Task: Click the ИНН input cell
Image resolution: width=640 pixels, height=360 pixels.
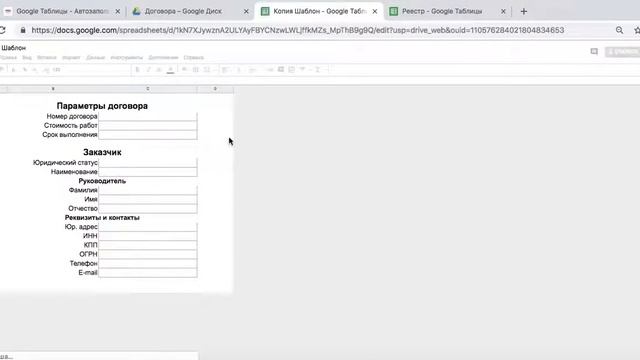Action: (148, 236)
